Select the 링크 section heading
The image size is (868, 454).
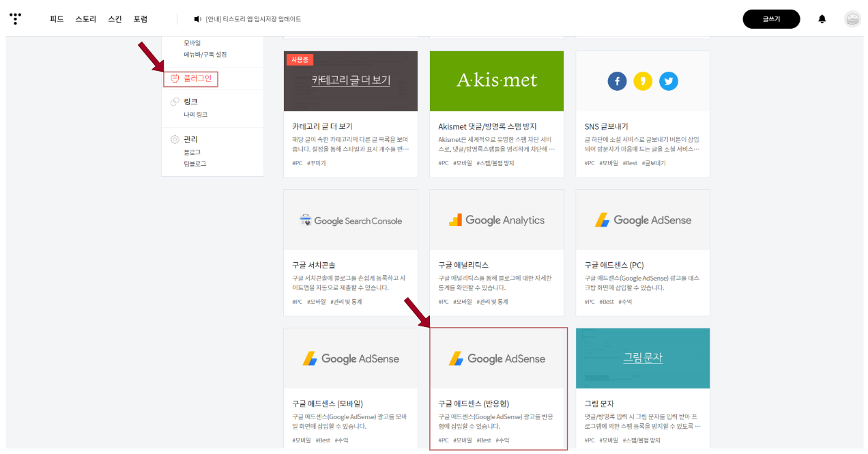(190, 102)
